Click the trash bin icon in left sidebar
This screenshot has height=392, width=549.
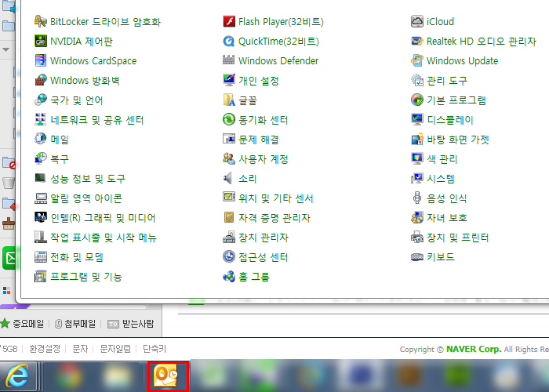point(9,183)
